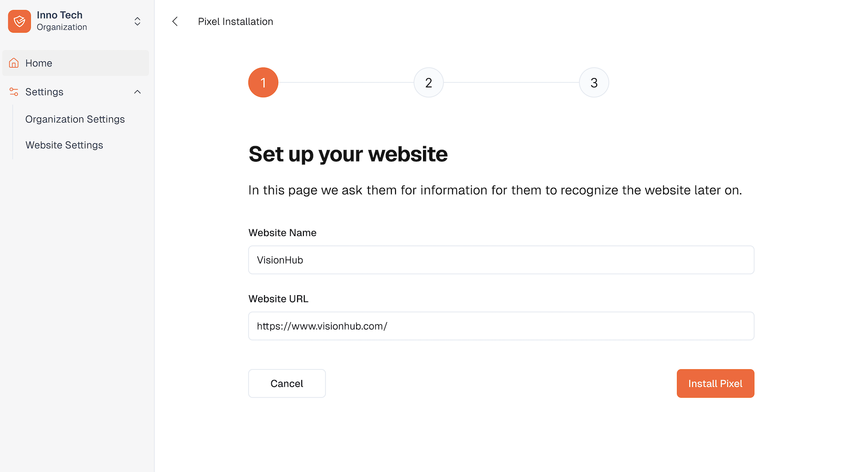Viewport: 868px width, 472px height.
Task: Click the Home house icon
Action: [x=14, y=63]
